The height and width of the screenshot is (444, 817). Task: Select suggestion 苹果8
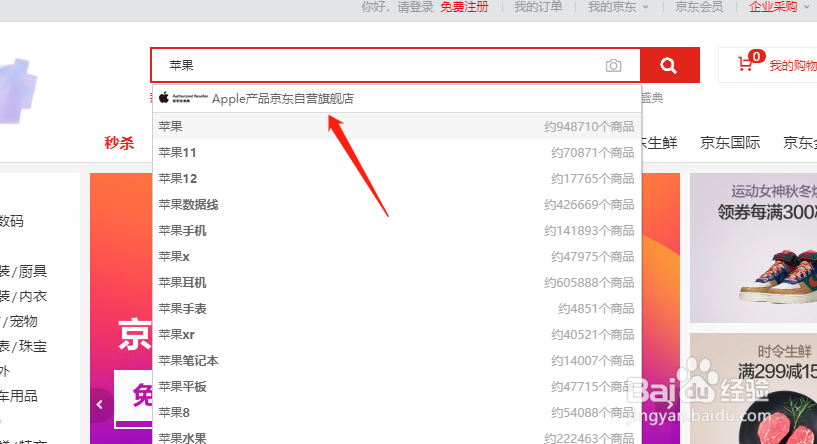coord(397,413)
